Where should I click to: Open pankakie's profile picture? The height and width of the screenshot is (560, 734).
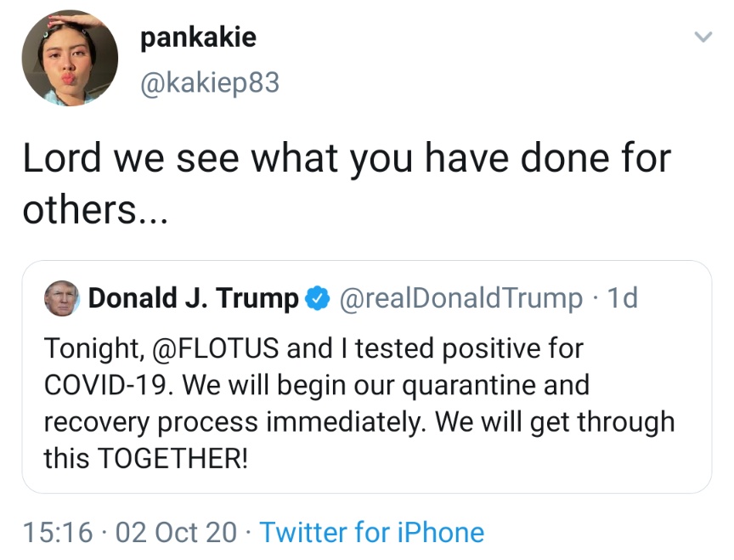point(70,59)
